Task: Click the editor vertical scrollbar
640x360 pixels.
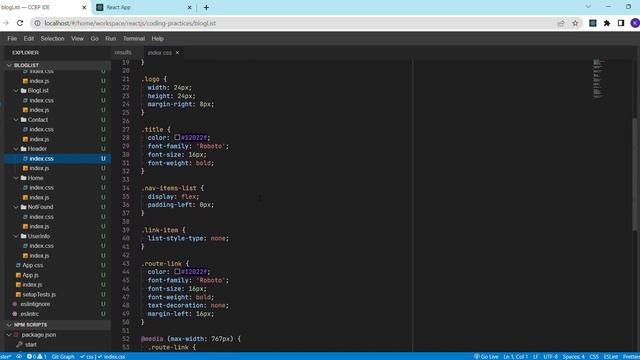Action: click(635, 174)
